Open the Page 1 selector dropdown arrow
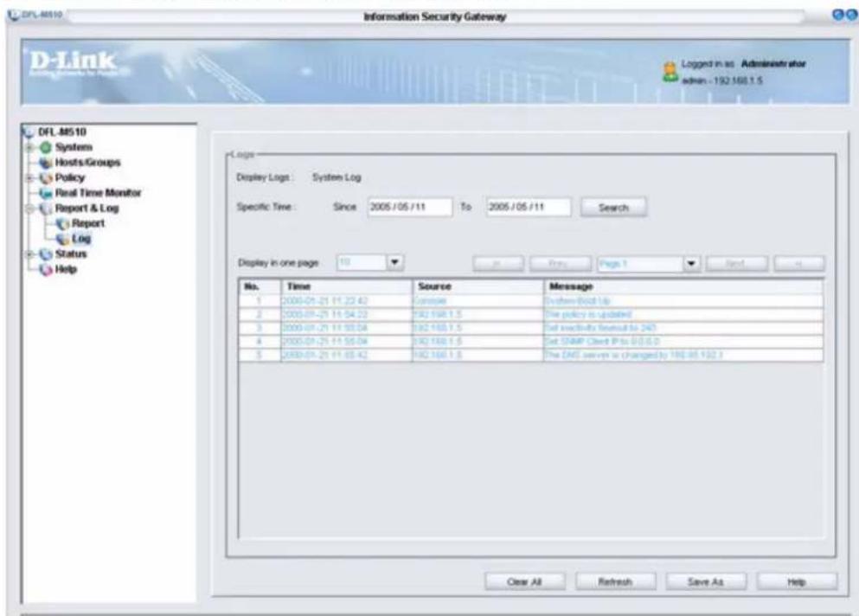This screenshot has height=616, width=859. (691, 264)
